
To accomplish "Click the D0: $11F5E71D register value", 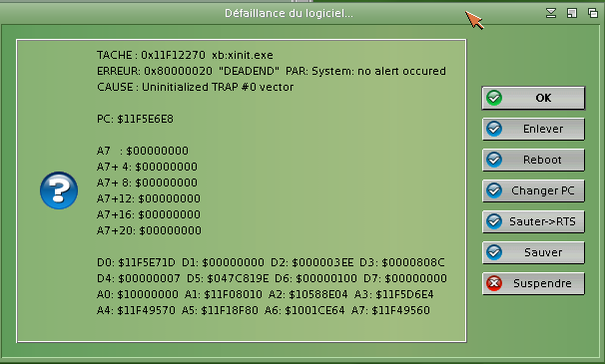I will (x=136, y=263).
